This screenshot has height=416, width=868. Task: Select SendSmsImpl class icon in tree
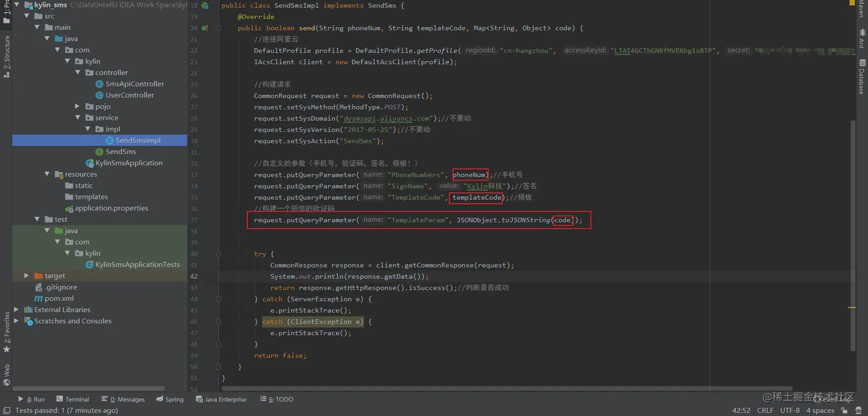pyautogui.click(x=110, y=140)
